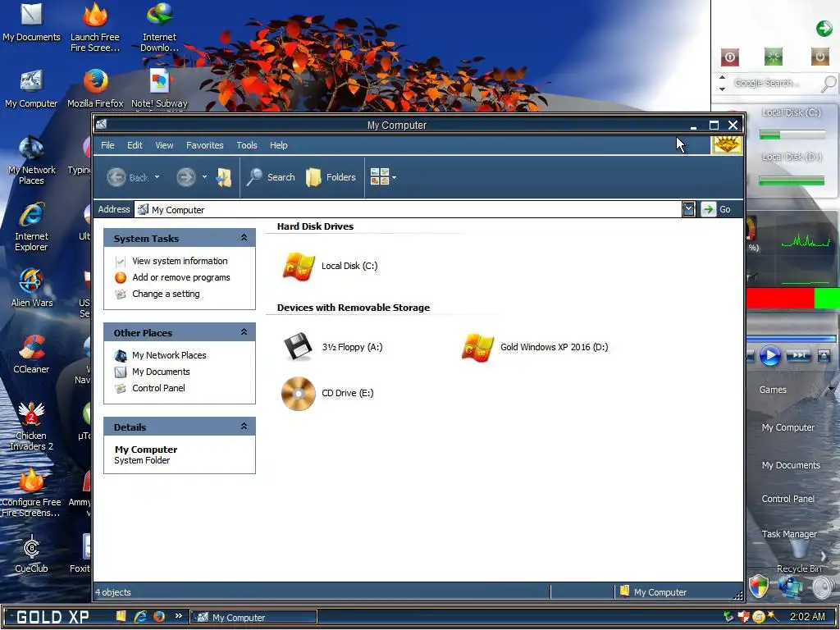Click the media player Play button

(x=769, y=355)
